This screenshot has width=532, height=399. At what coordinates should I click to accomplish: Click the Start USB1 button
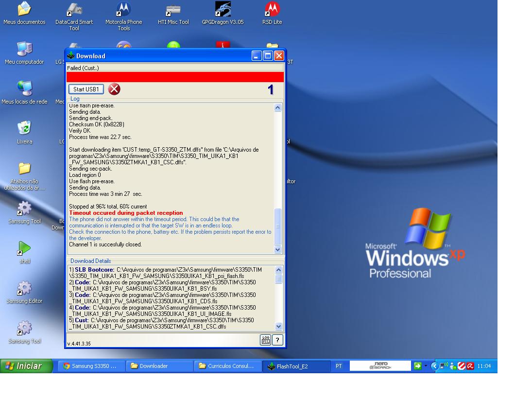click(x=86, y=89)
